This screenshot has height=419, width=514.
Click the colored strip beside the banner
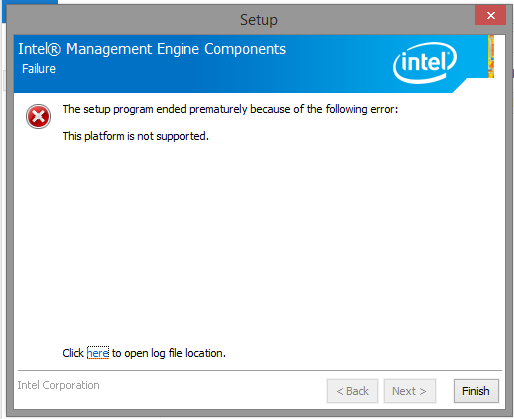click(491, 56)
